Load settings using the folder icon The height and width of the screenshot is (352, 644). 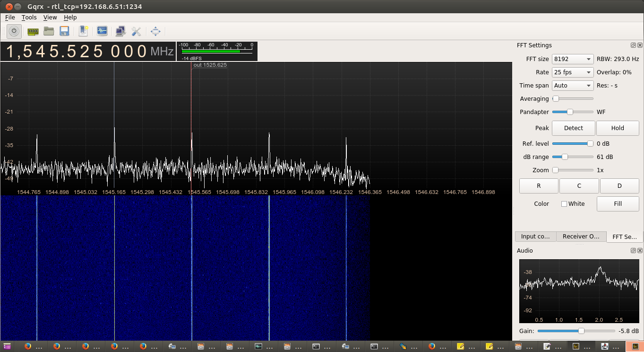click(49, 31)
